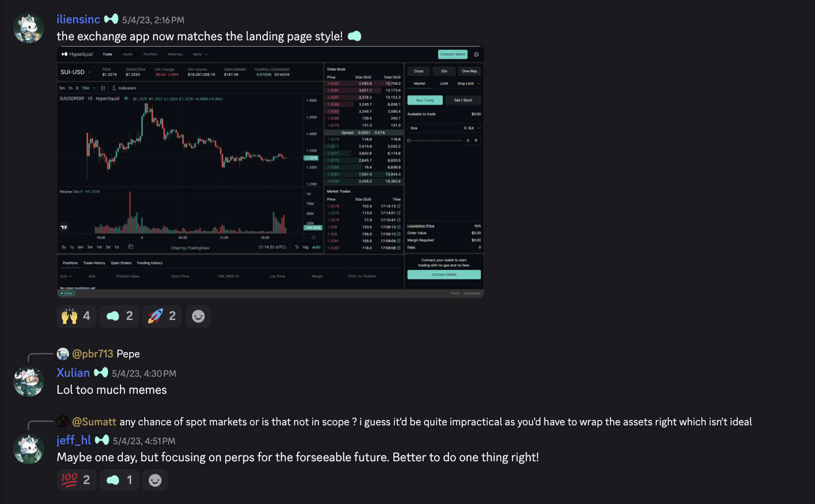This screenshot has width=815, height=504.
Task: Expand the SUI-USD market selector
Action: click(x=76, y=72)
